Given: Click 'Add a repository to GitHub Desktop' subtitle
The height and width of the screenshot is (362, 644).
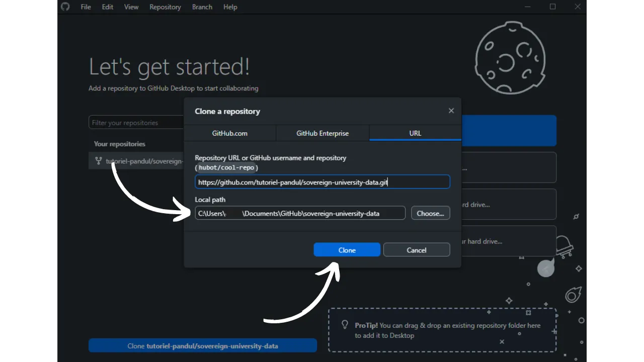Looking at the screenshot, I should (x=174, y=88).
